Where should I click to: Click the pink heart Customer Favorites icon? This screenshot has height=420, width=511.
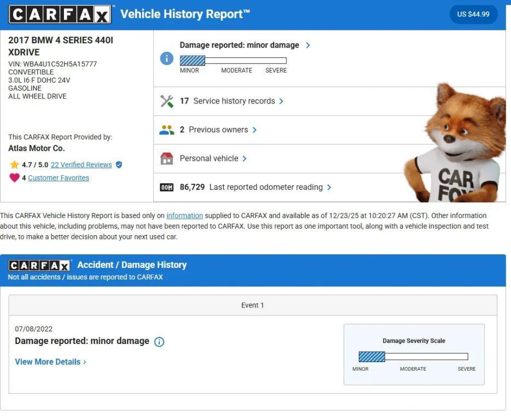point(14,178)
